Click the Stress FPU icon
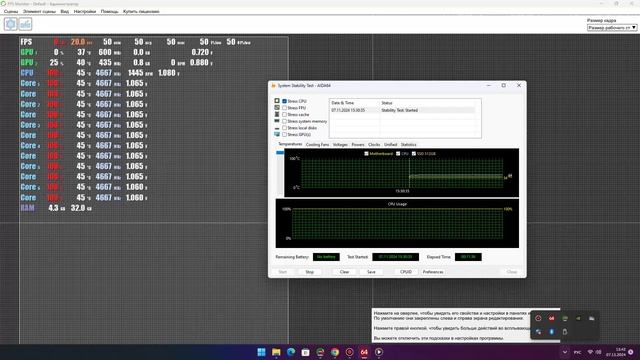This screenshot has height=360, width=640. (277, 107)
